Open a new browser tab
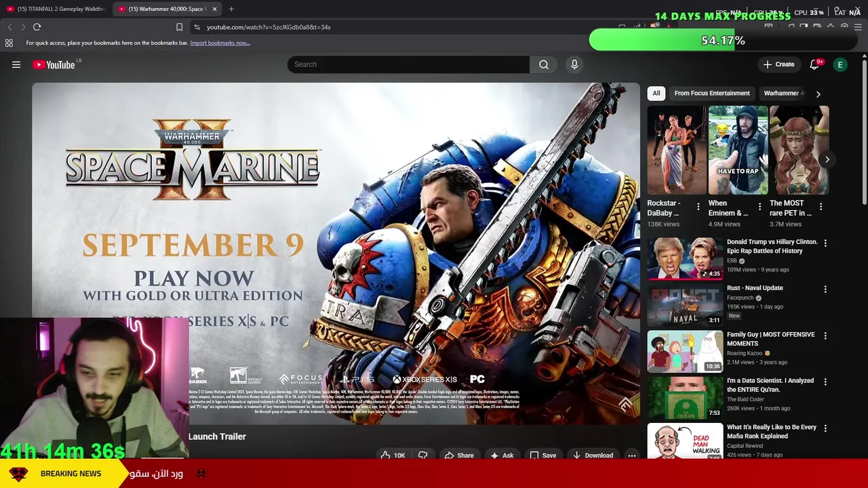868x488 pixels. (231, 9)
